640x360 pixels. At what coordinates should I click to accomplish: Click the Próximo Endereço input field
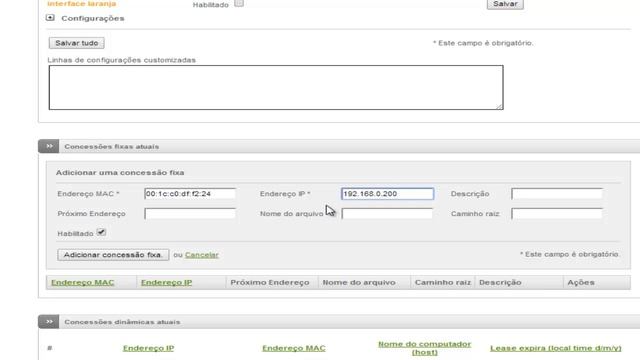point(190,213)
